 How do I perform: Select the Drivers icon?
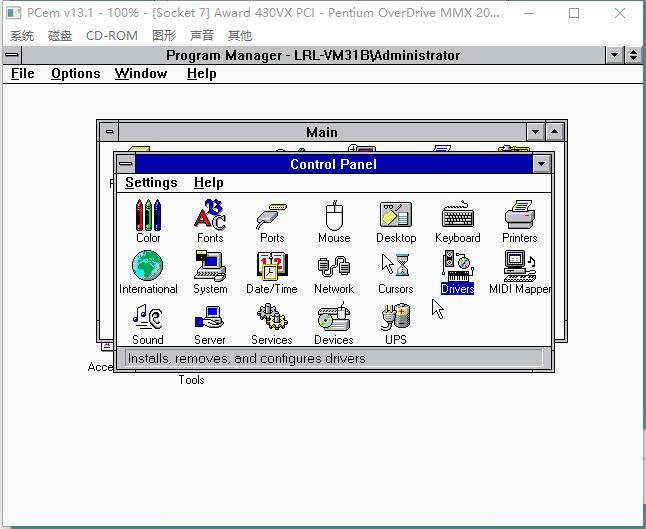(x=458, y=272)
